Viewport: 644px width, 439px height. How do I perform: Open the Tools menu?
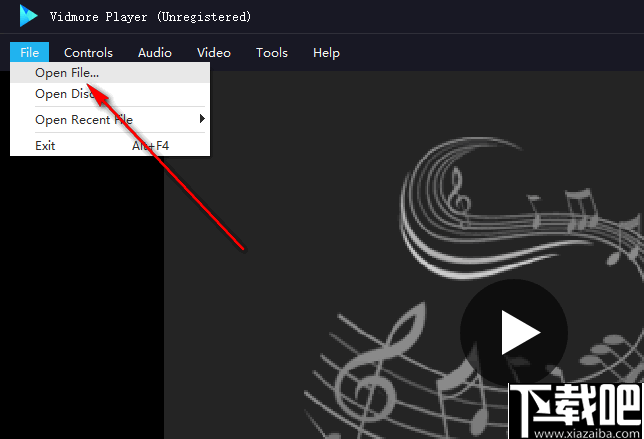tap(271, 53)
